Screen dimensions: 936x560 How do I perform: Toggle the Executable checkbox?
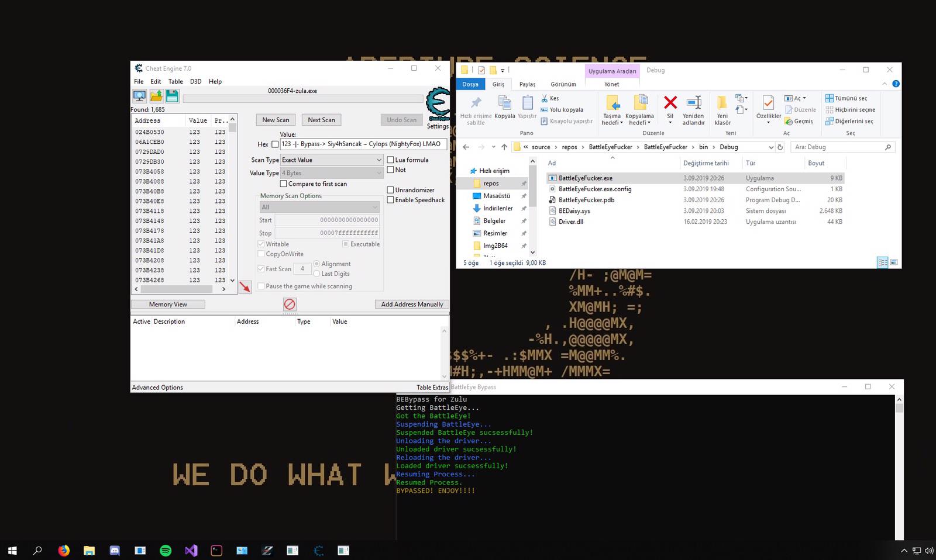click(346, 244)
